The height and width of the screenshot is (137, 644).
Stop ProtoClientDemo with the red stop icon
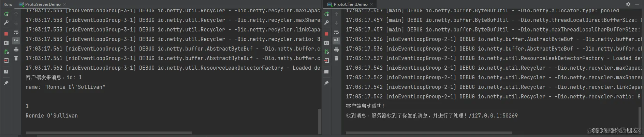pos(326,34)
